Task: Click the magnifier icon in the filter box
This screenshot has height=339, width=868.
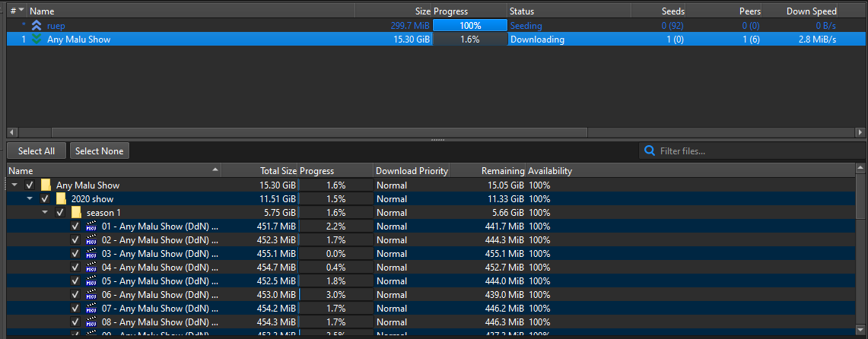Action: 649,150
